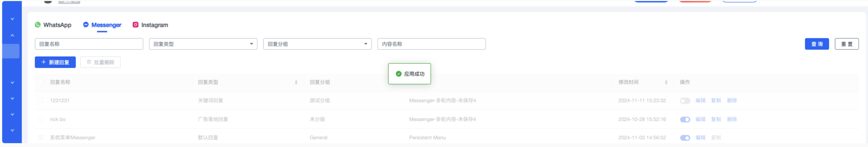The height and width of the screenshot is (147, 868).
Task: Disable the toggle for rick bo row
Action: point(685,119)
